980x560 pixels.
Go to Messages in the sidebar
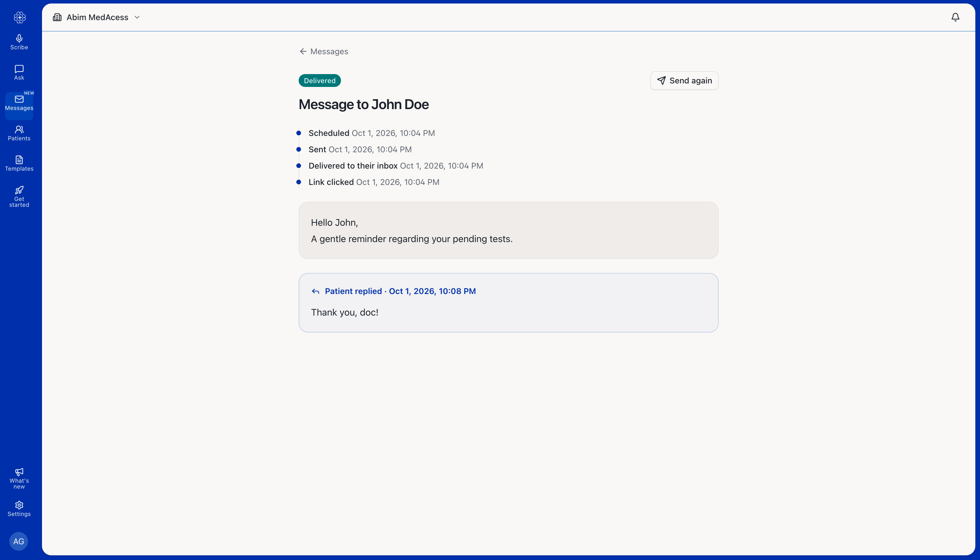[x=19, y=103]
